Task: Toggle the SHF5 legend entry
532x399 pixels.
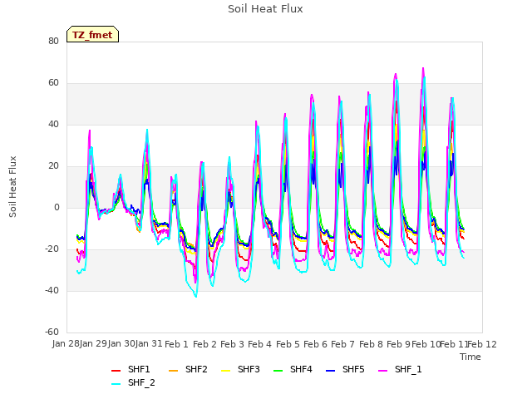Action: [345, 369]
